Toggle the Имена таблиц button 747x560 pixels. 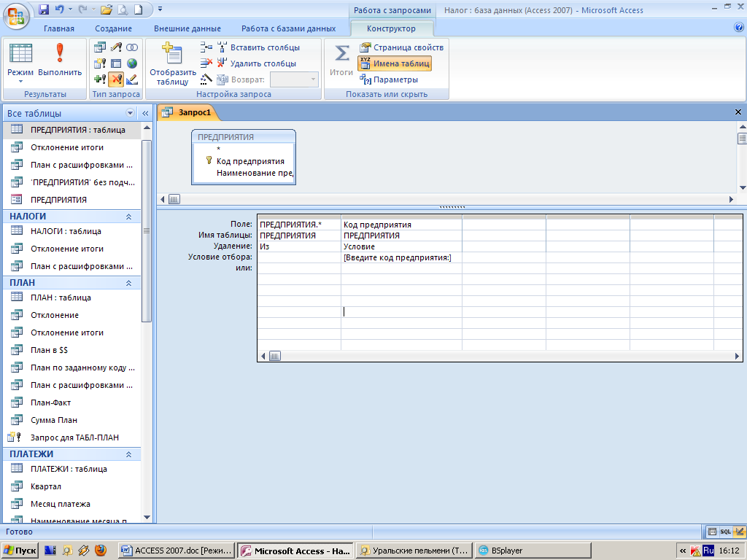[395, 63]
